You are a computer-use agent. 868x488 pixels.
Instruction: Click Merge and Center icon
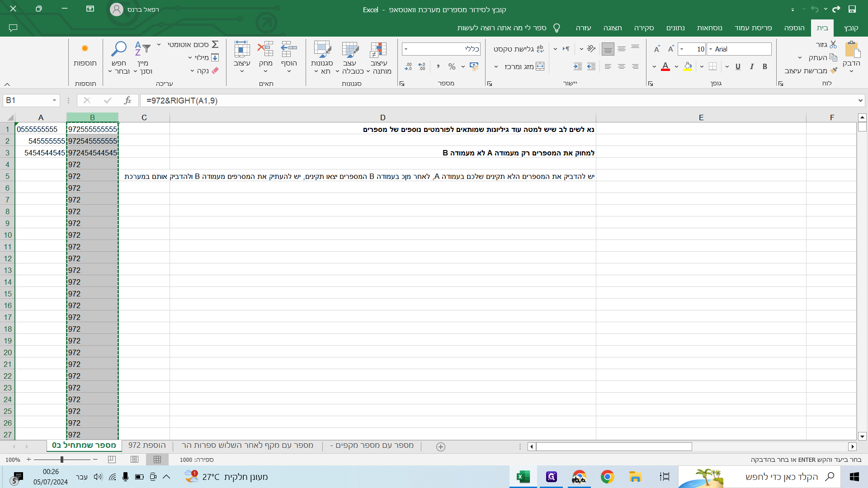(x=540, y=66)
